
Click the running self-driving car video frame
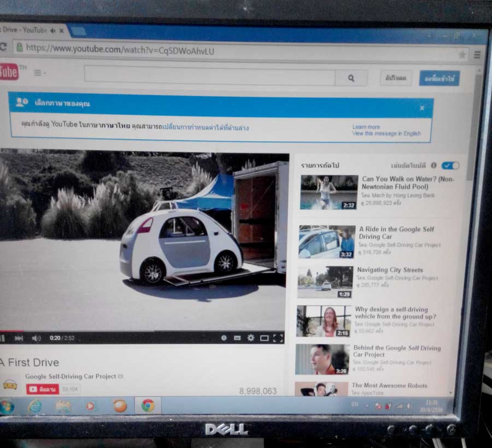click(x=144, y=240)
